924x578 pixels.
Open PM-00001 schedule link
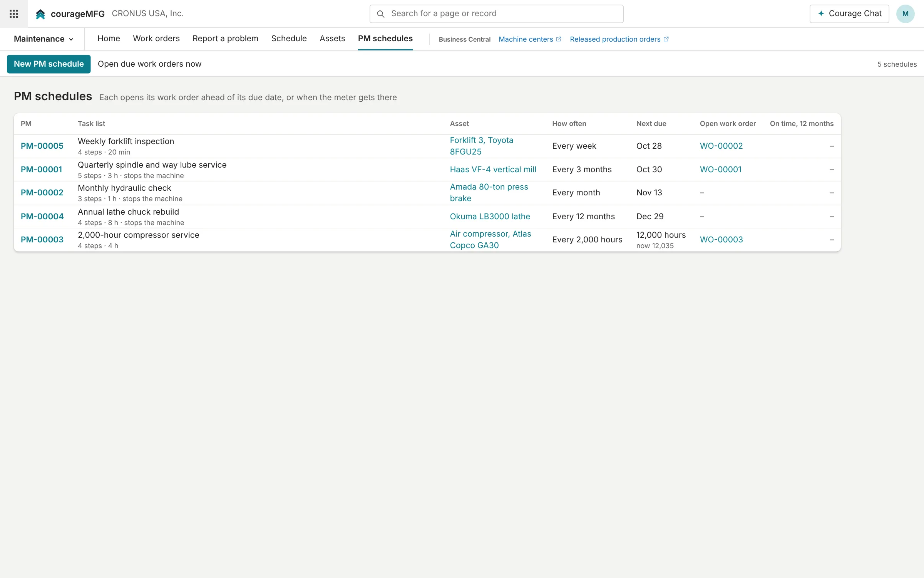coord(42,170)
